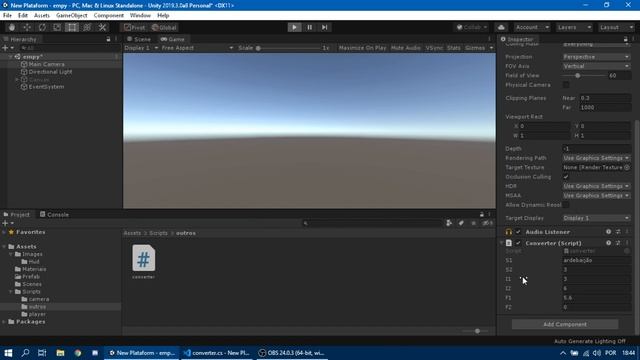
Task: Open the Gizmos dropdown
Action: point(479,48)
